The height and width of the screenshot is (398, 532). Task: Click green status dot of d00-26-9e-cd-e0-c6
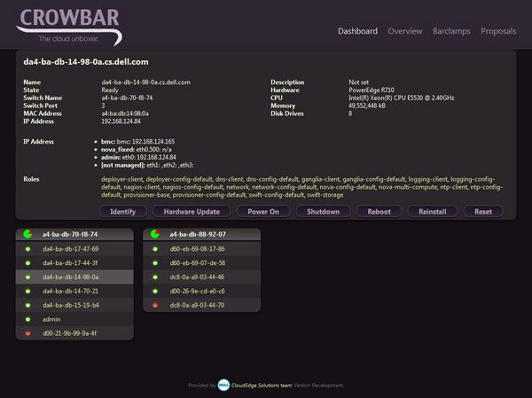(x=155, y=291)
